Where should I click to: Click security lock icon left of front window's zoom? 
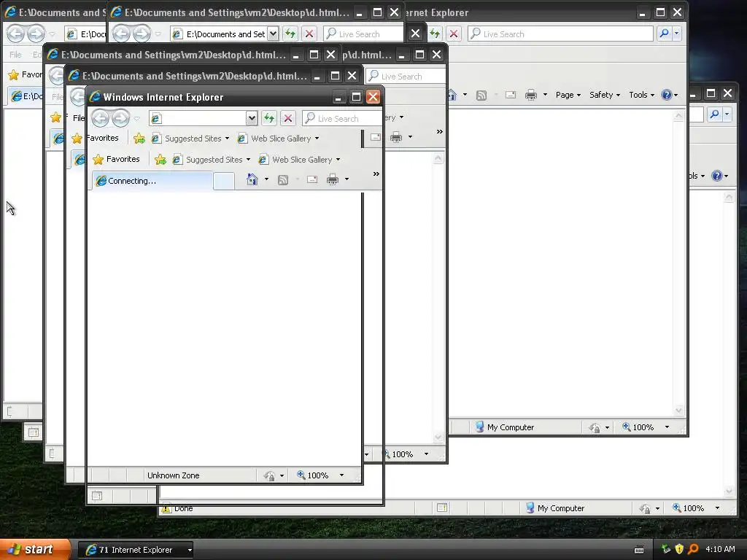pos(269,475)
